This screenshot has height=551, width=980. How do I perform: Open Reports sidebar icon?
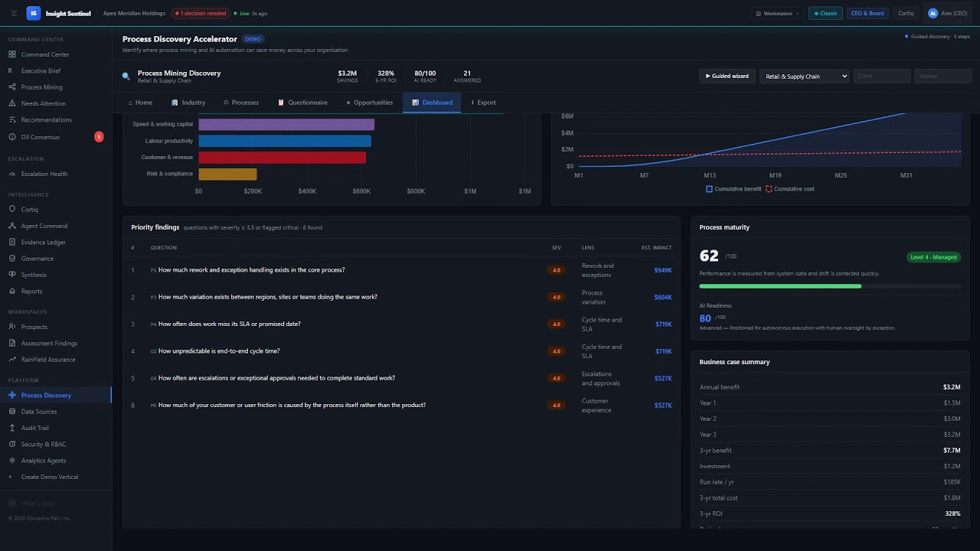[12, 291]
